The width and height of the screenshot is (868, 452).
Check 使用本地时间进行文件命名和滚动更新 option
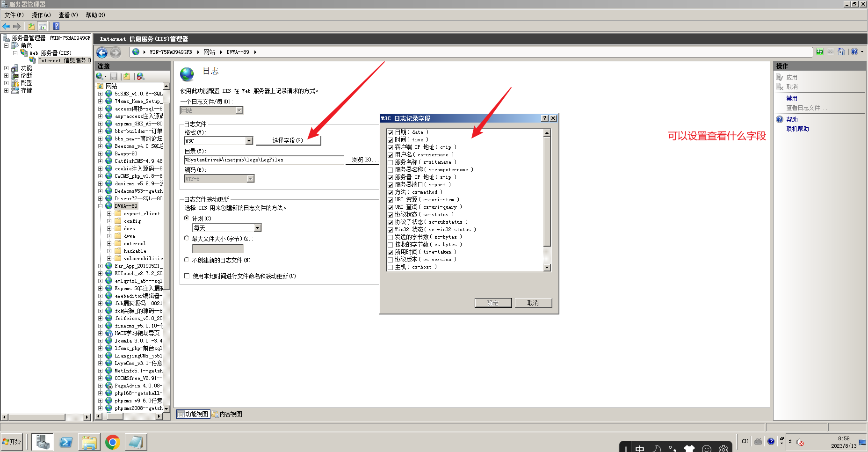click(x=187, y=276)
